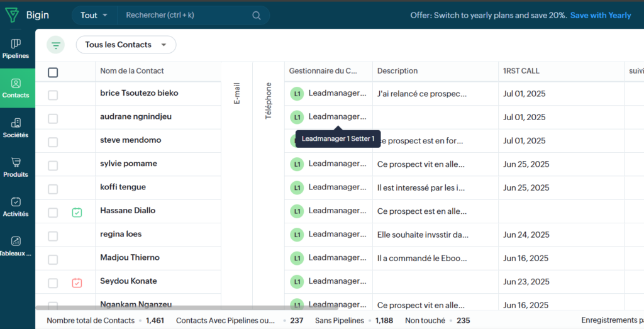Viewport: 644px width, 329px height.
Task: Open the Activités sidebar module
Action: pyautogui.click(x=16, y=207)
